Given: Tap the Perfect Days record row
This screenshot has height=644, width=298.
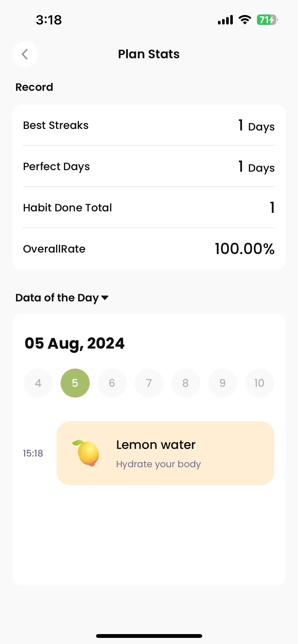Looking at the screenshot, I should click(x=149, y=167).
